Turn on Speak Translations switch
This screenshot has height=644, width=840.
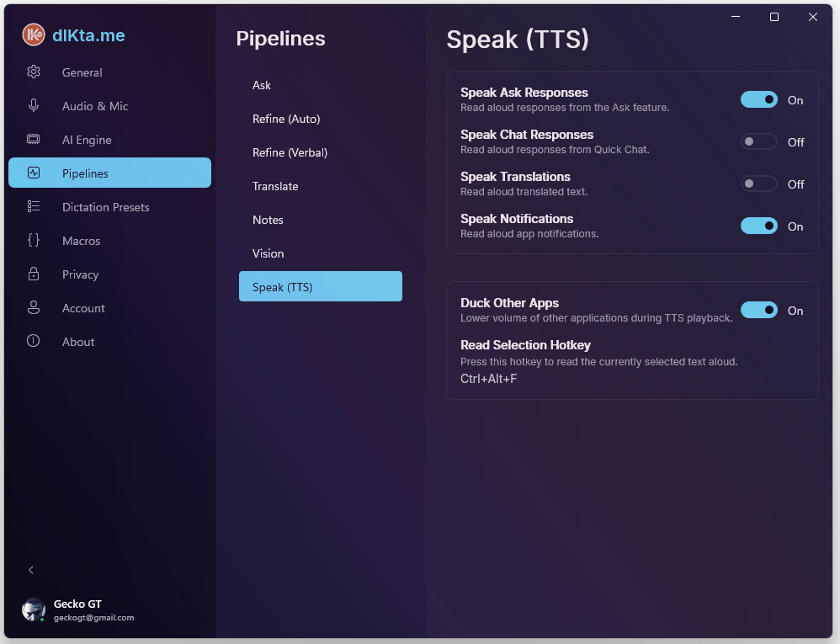758,184
